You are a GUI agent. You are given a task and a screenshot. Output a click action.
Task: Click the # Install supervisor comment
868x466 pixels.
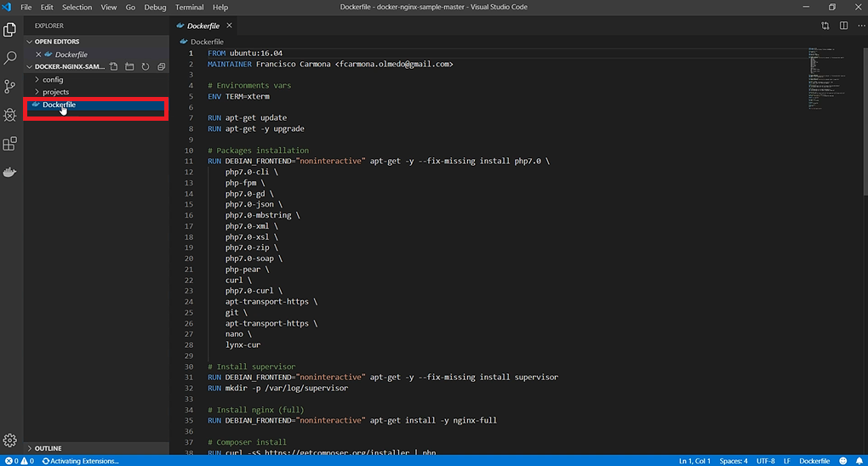[252, 367]
